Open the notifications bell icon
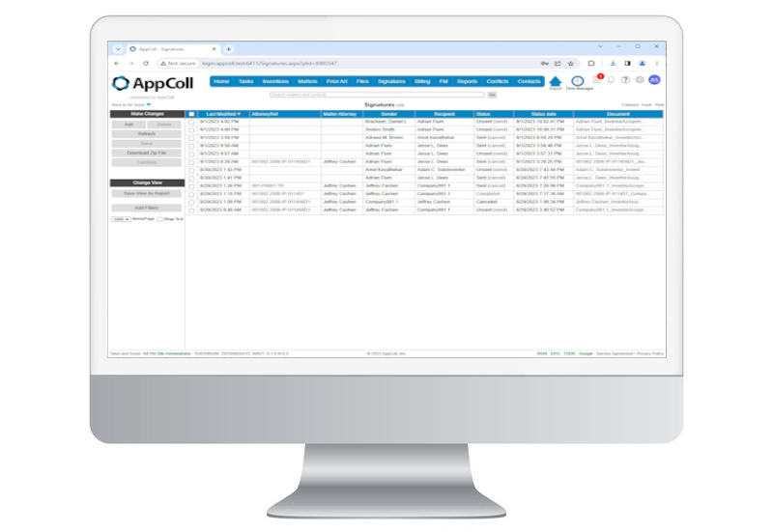 612,80
